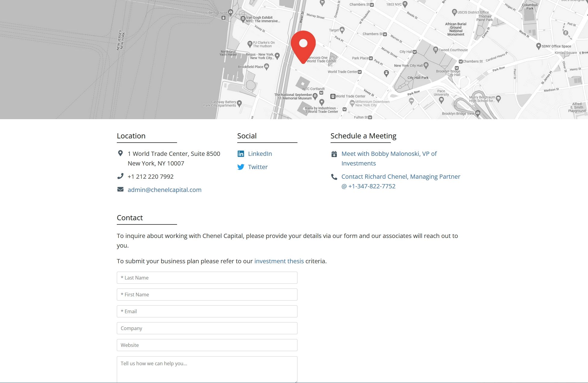
Task: Click the Gateway Battery Park City Apartments marker
Action: point(239,103)
